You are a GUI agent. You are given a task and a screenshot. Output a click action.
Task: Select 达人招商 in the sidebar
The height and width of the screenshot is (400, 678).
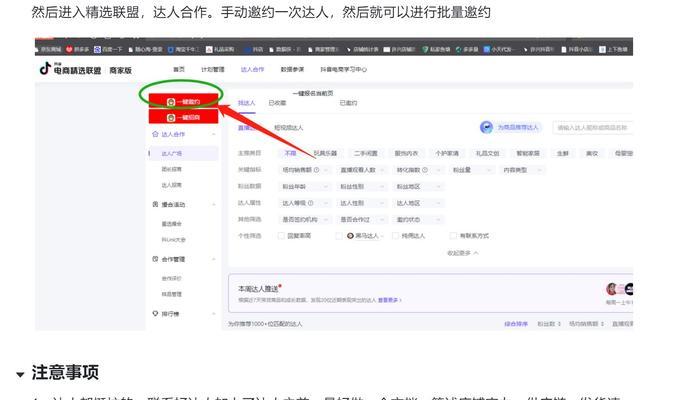click(172, 185)
